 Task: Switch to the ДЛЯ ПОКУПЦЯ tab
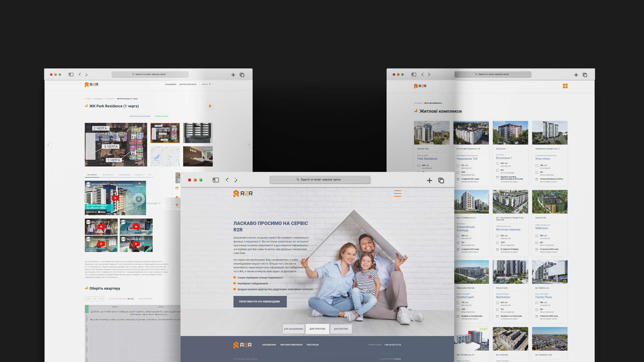pyautogui.click(x=317, y=329)
